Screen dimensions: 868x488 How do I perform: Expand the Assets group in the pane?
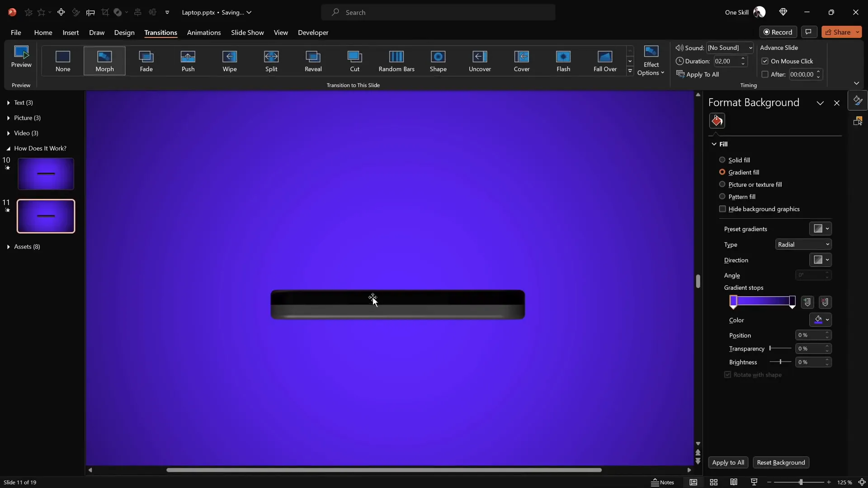[x=8, y=247]
